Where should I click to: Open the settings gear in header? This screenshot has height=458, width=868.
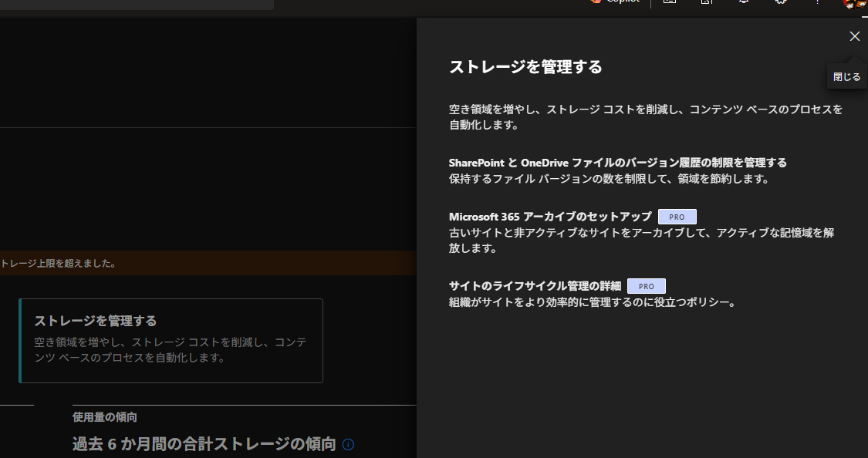pyautogui.click(x=781, y=2)
